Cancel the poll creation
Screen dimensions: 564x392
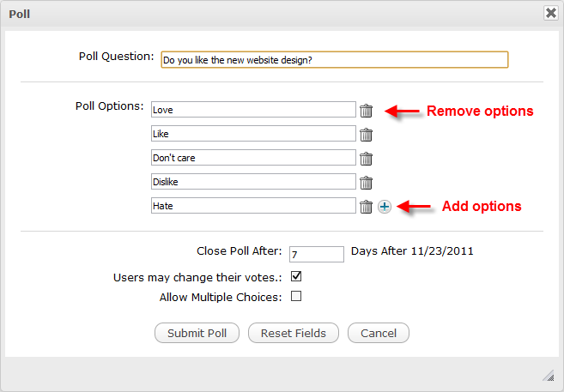[378, 333]
